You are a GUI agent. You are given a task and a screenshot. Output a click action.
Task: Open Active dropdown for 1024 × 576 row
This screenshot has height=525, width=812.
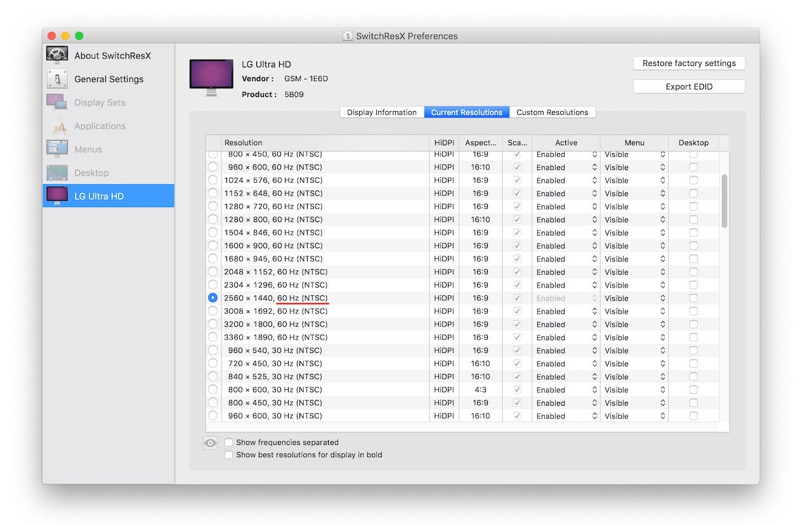tap(566, 180)
